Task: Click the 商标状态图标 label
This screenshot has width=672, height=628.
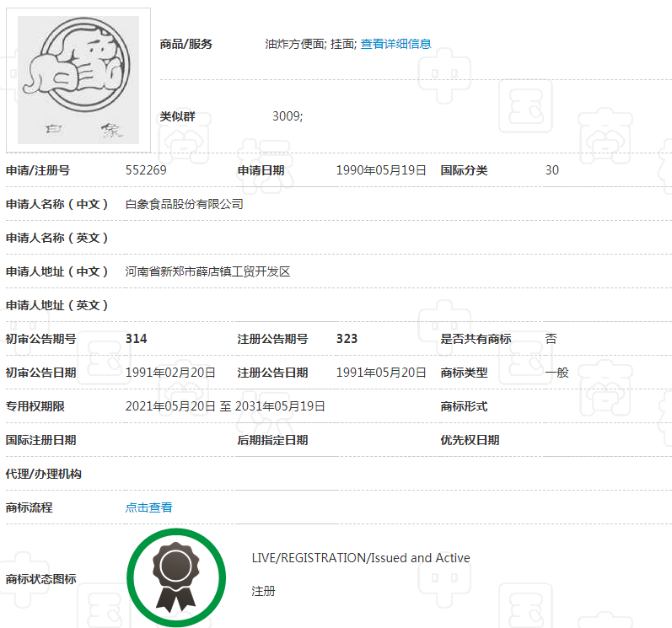Action: coord(40,579)
